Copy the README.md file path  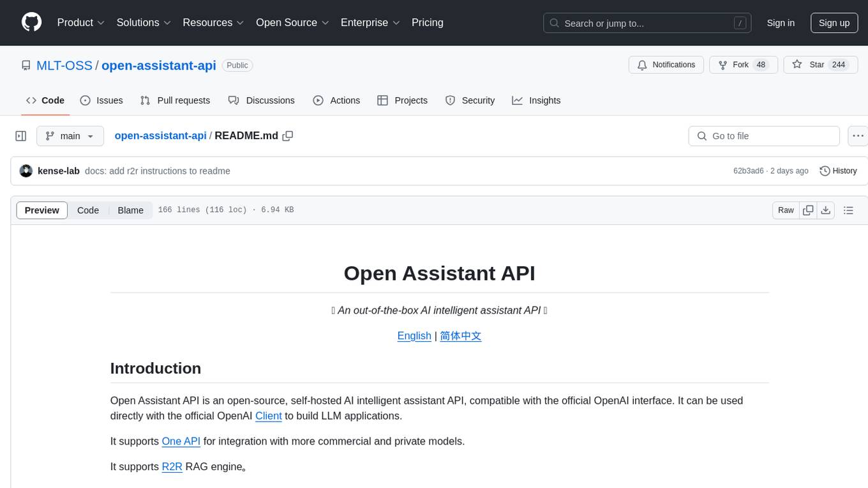(288, 136)
